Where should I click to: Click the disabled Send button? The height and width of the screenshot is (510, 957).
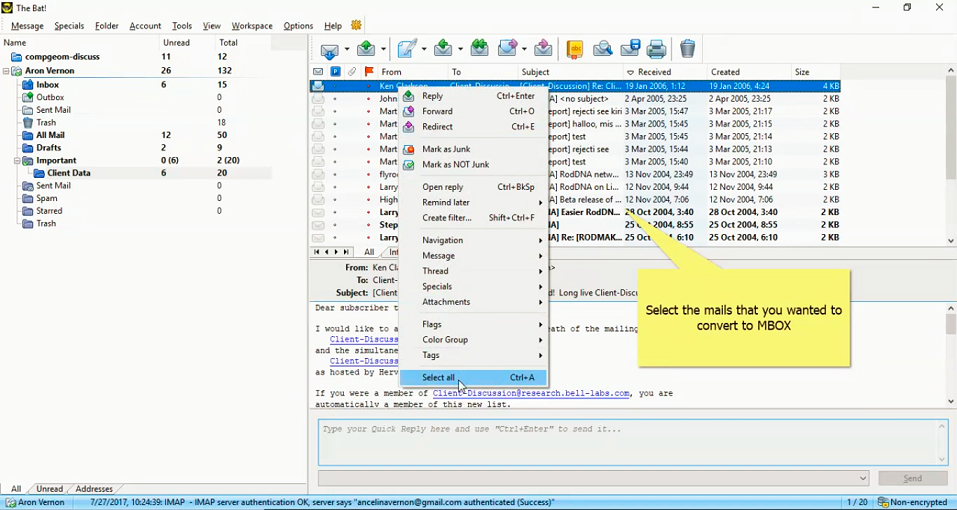(x=912, y=478)
